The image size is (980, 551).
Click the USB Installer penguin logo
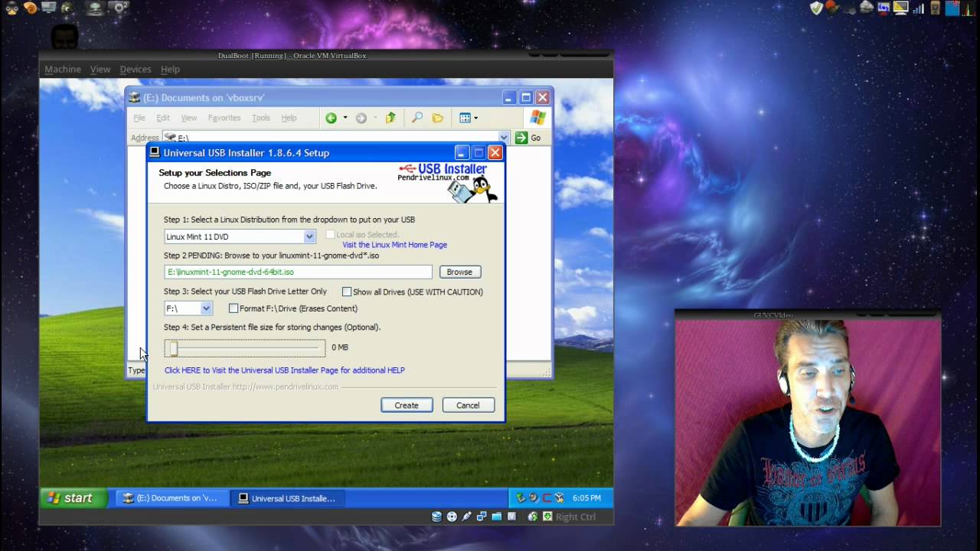point(473,189)
